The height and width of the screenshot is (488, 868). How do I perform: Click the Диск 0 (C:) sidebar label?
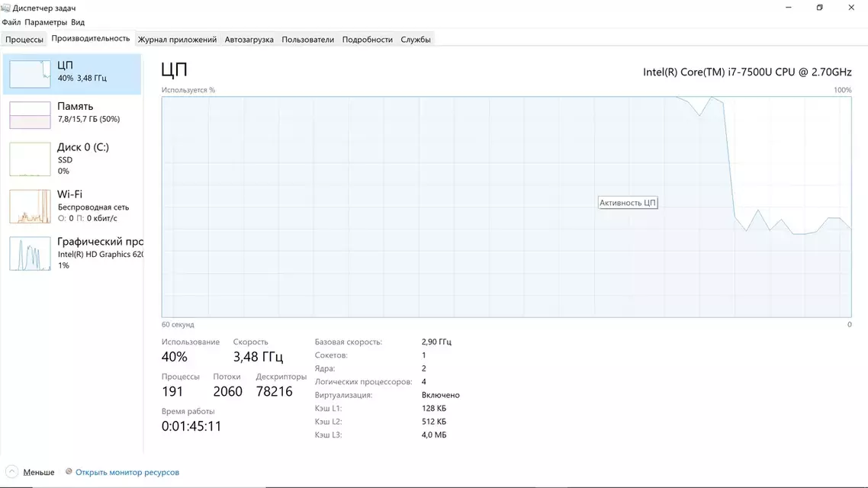pos(83,147)
